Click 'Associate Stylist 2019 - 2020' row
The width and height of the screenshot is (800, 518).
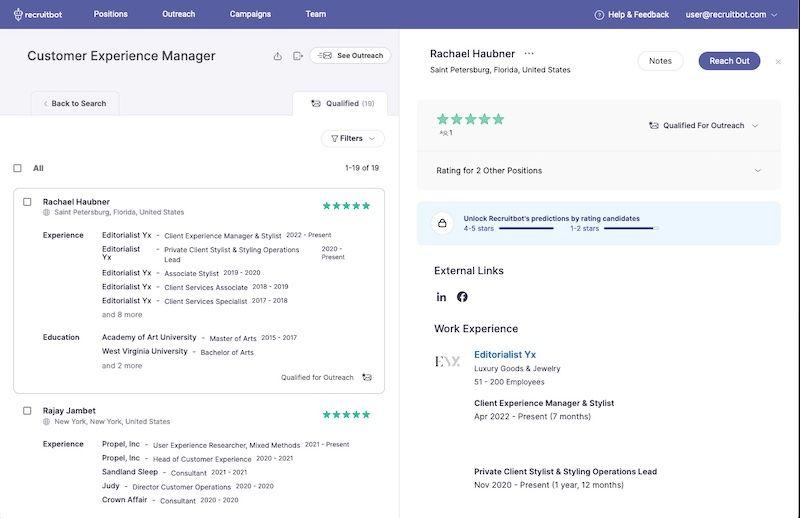[181, 273]
